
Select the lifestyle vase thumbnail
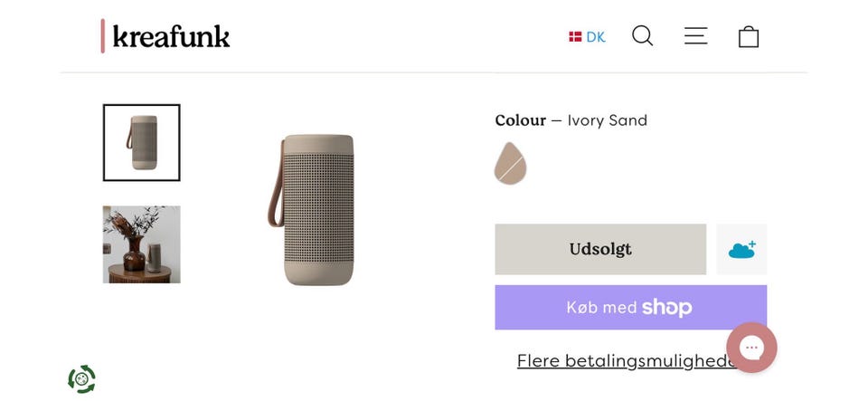tap(142, 244)
